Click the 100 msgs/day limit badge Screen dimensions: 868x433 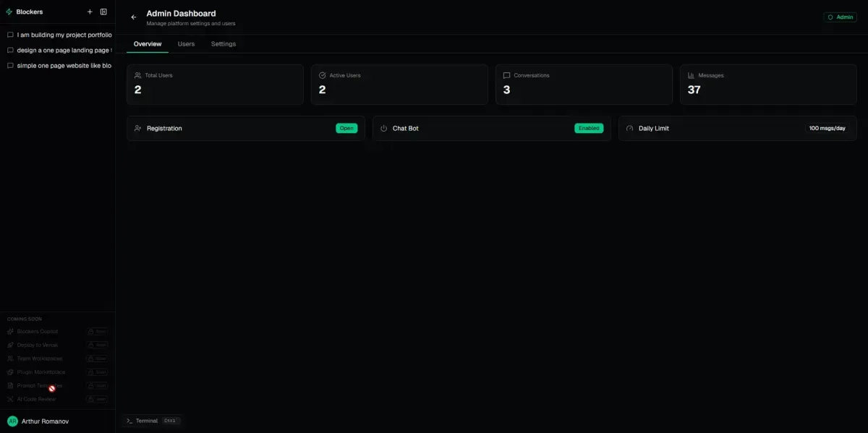(x=827, y=129)
